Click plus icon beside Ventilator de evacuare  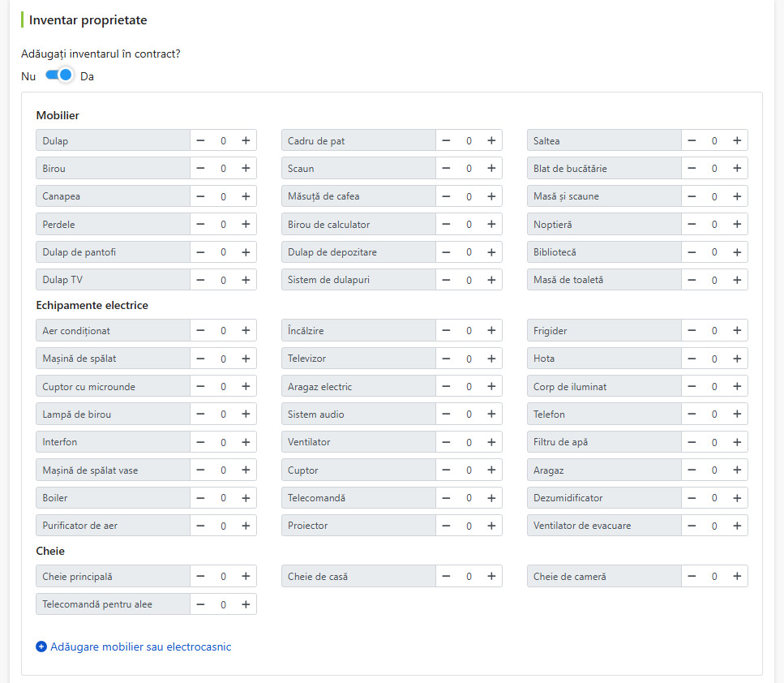pyautogui.click(x=737, y=526)
